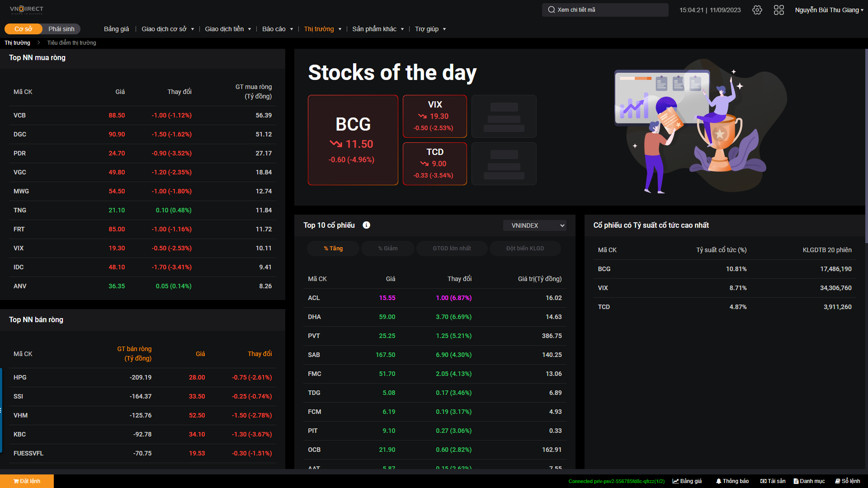Screen dimensions: 868x488
Task: Open Bảng giá in top menu
Action: [x=116, y=29]
